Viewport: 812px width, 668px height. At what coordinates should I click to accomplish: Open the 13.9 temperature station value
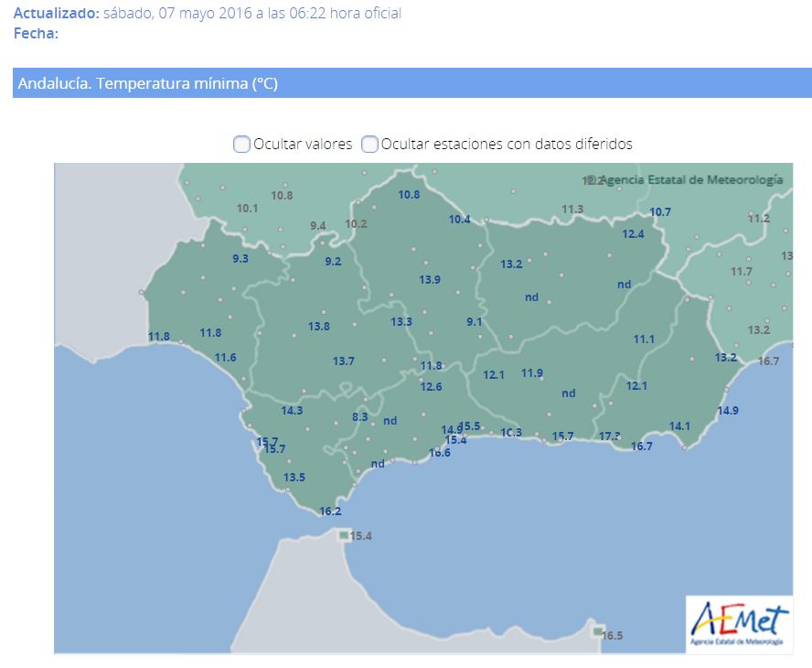point(430,279)
